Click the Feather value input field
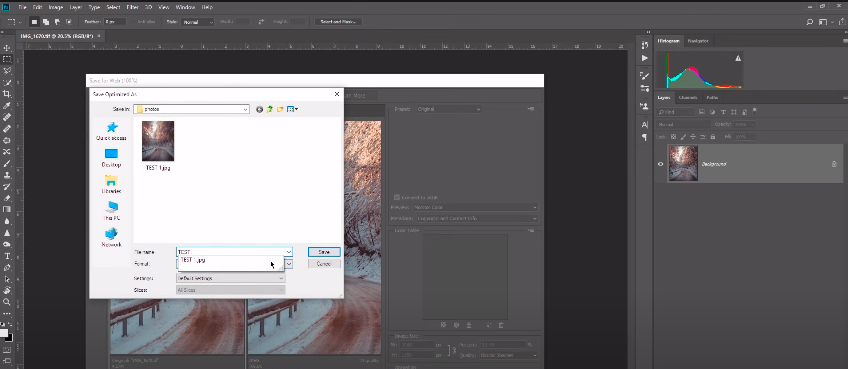 [115, 22]
